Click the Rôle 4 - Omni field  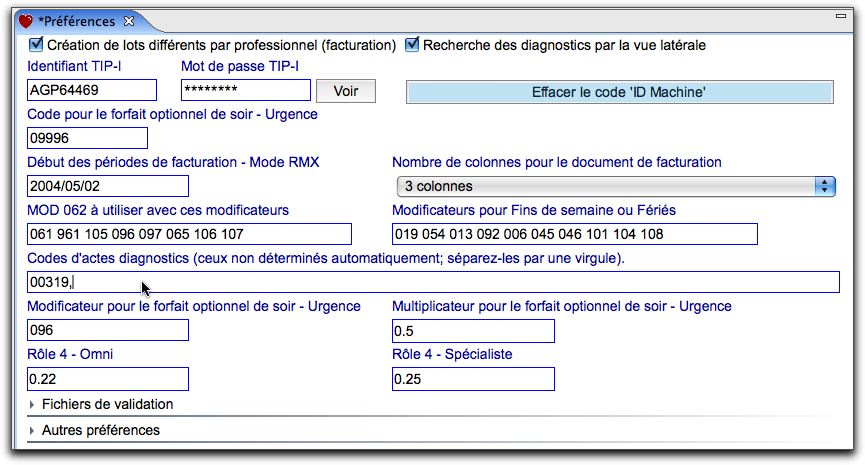tap(108, 379)
